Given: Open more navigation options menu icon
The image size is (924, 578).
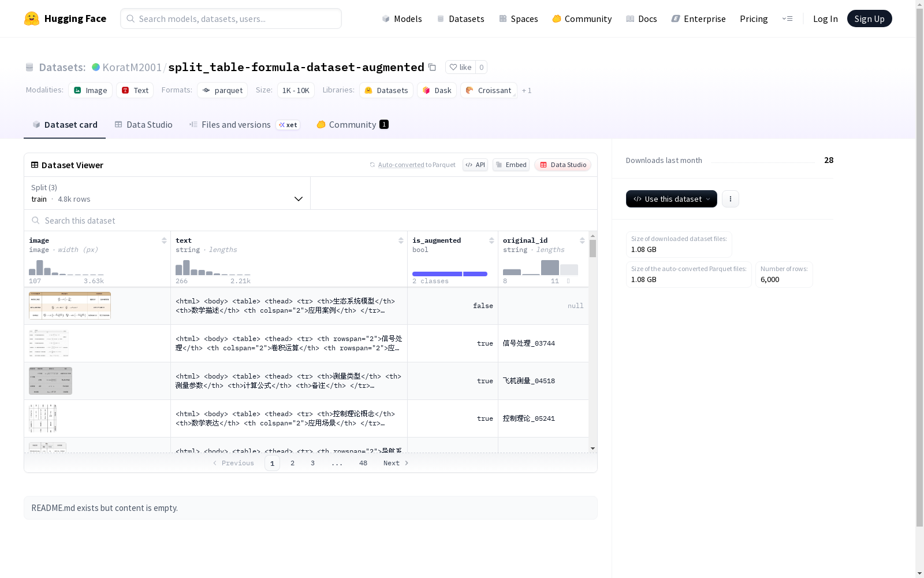Looking at the screenshot, I should pos(787,18).
